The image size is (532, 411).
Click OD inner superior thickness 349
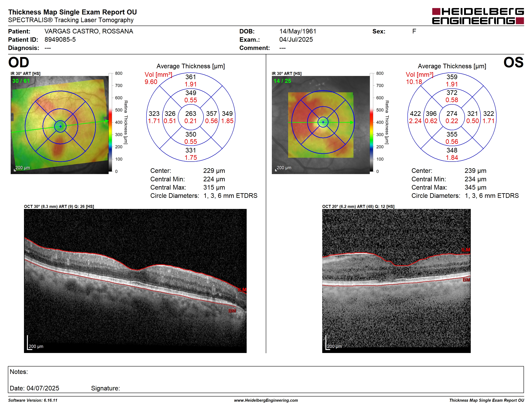pos(190,93)
